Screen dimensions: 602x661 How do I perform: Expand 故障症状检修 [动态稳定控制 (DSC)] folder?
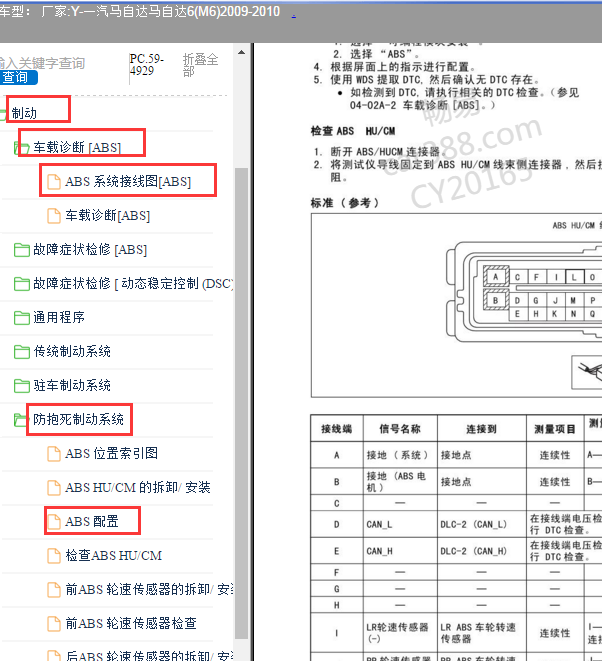[133, 283]
